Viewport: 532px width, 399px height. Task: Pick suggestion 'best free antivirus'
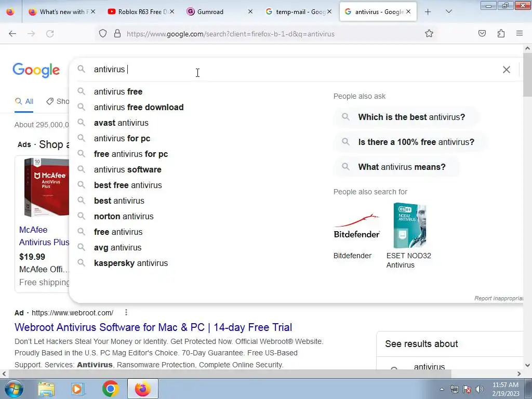coord(128,185)
